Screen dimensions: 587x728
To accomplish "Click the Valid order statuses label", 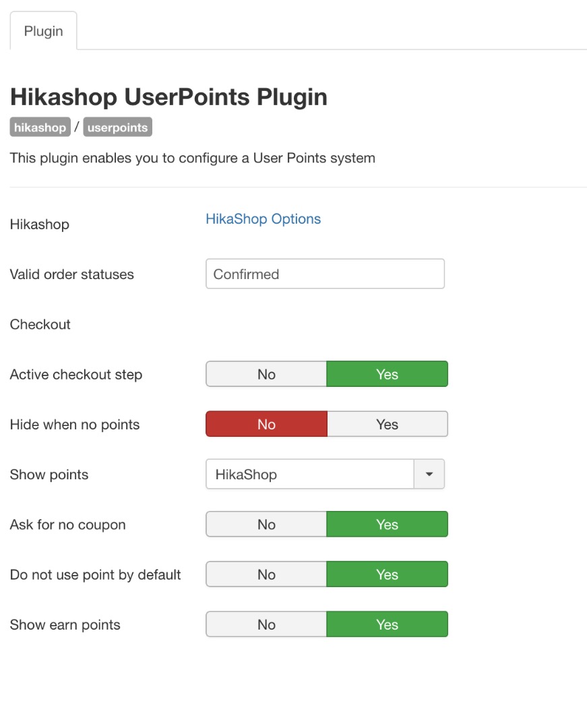I will (x=72, y=274).
